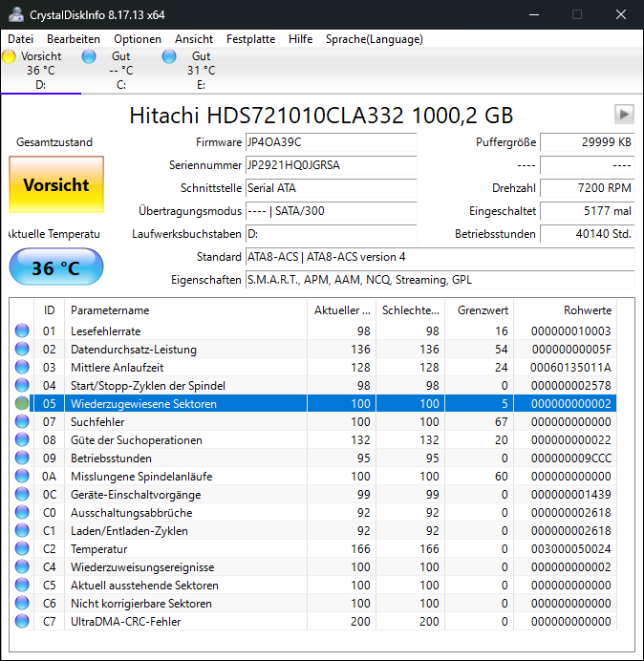Open the Hilfe menu
Image resolution: width=644 pixels, height=661 pixels.
[300, 39]
